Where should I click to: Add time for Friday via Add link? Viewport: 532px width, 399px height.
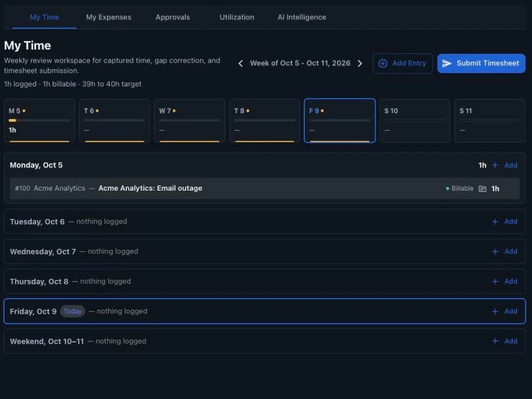[x=510, y=311]
